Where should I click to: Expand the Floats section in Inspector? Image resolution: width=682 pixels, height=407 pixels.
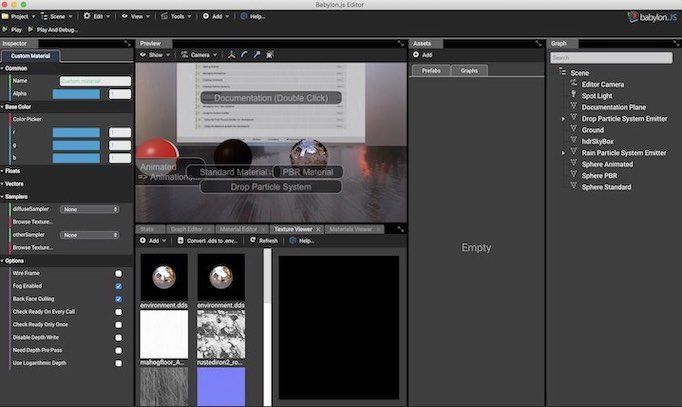point(67,171)
